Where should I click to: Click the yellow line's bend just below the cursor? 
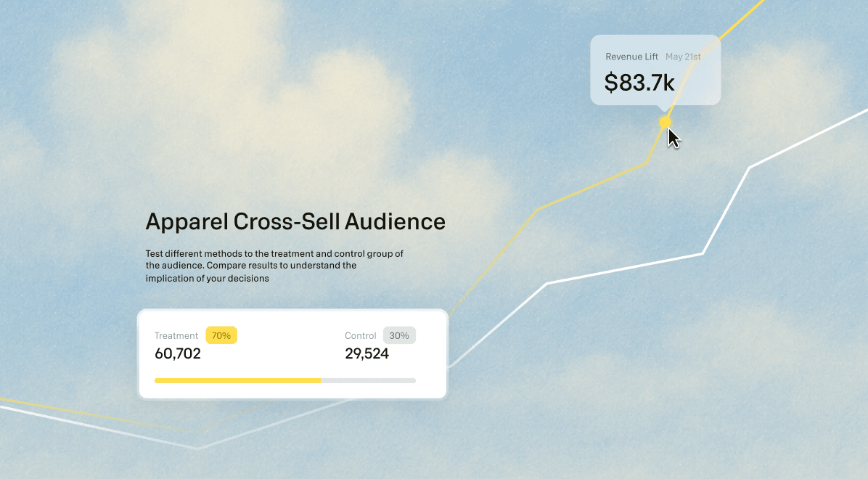644,164
